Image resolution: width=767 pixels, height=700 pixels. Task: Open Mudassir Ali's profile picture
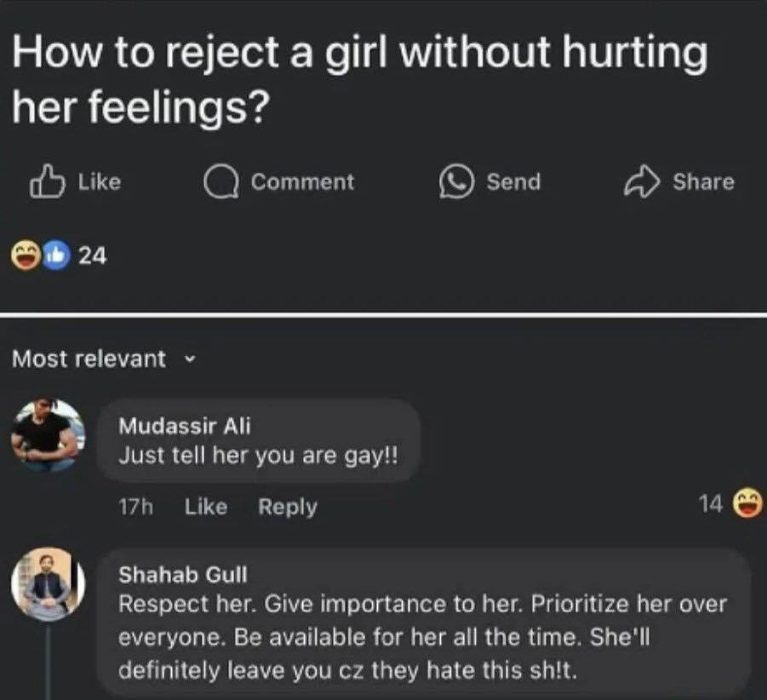pyautogui.click(x=48, y=435)
